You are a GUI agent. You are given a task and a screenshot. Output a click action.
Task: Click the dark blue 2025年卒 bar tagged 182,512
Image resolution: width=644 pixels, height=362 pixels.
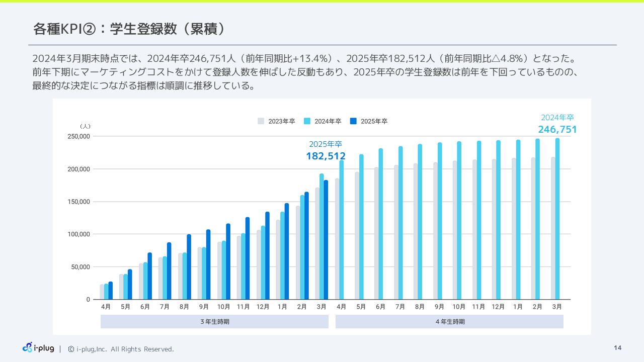pyautogui.click(x=326, y=241)
